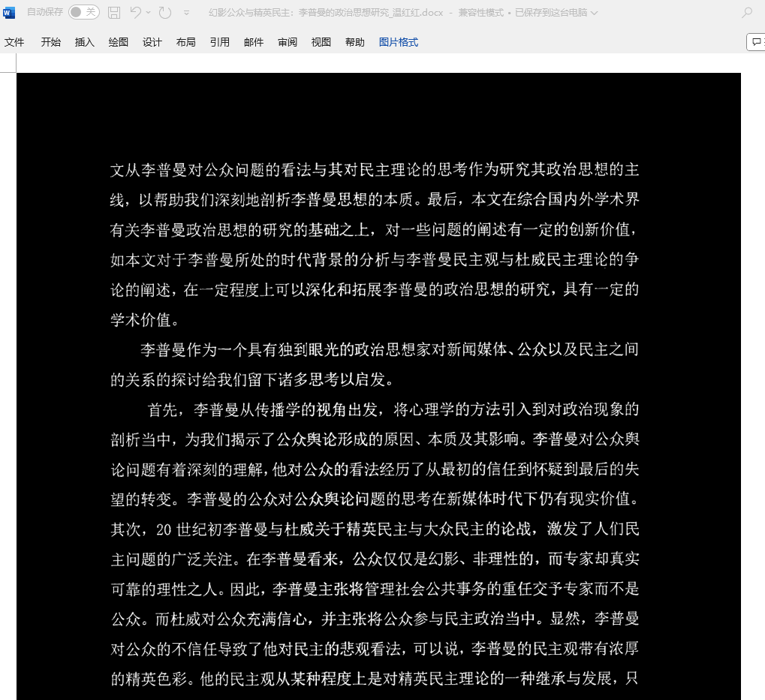Click the line starting with 李普曼作为一个具有独到眼光
The image size is (765, 700).
(390, 349)
